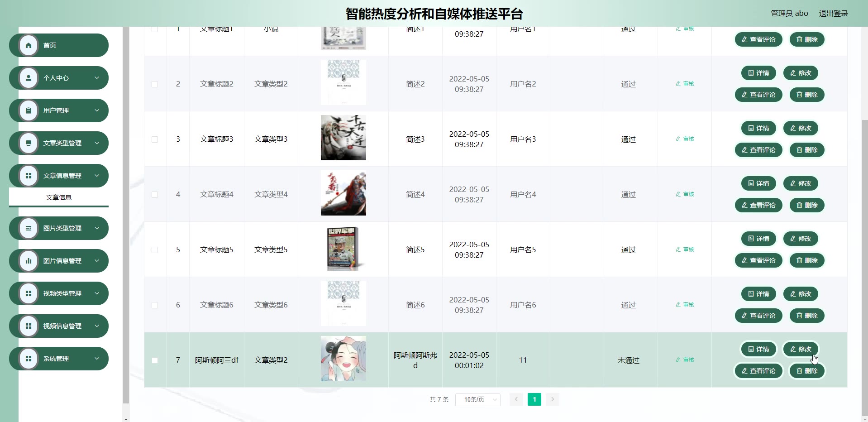
Task: Click the 审核 pencil icon in row 3
Action: click(678, 139)
